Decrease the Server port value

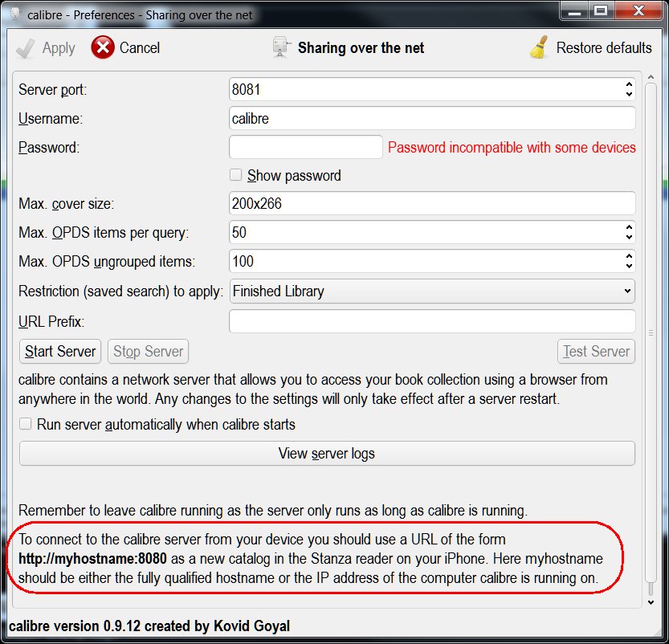[x=629, y=94]
